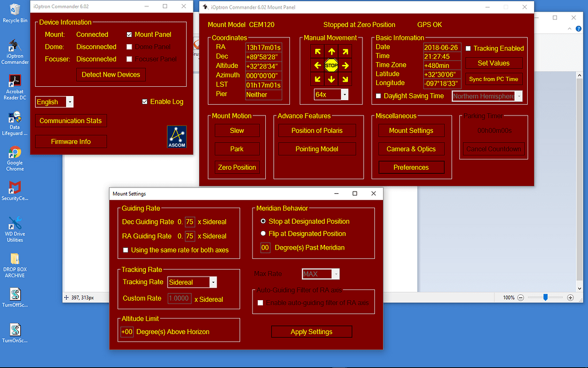588x368 pixels.
Task: Open the Tracking Rate Sidereal dropdown
Action: pyautogui.click(x=213, y=282)
